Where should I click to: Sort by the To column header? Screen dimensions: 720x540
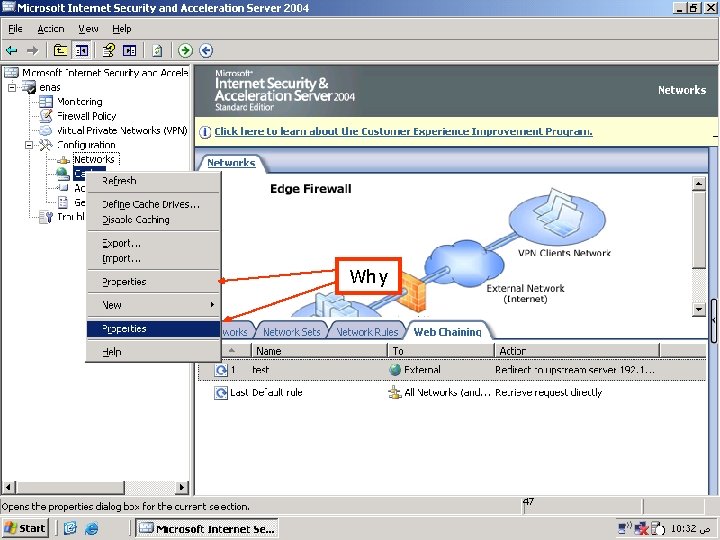pos(441,351)
